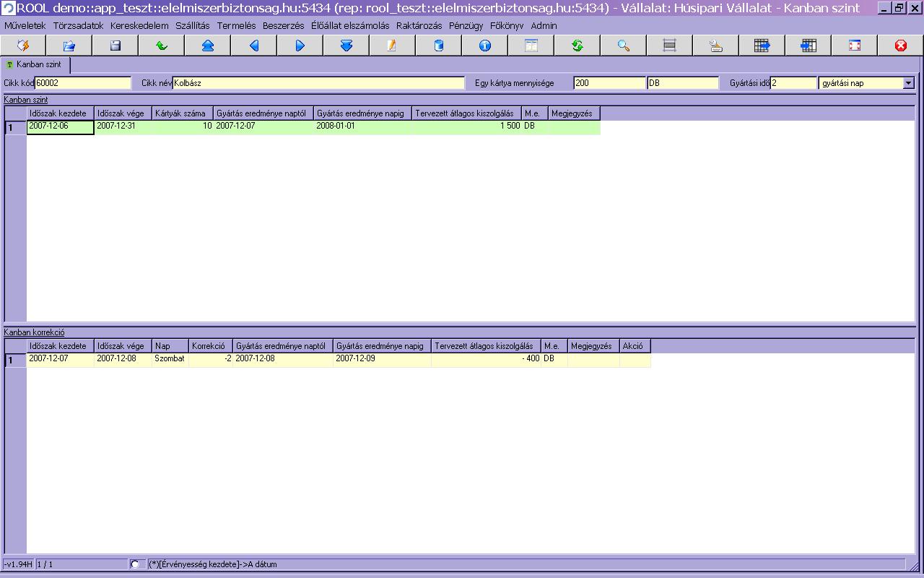Click the Akció column header
The height and width of the screenshot is (578, 924).
point(635,346)
